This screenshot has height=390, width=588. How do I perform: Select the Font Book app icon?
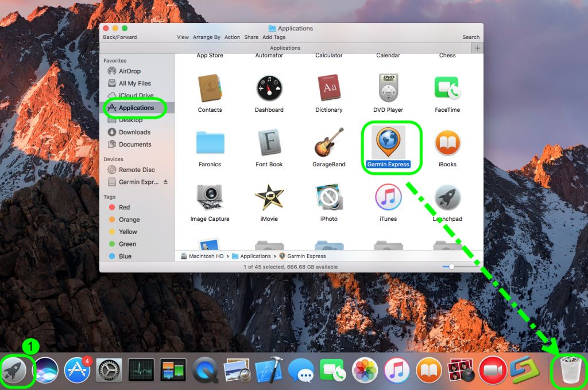[x=269, y=143]
